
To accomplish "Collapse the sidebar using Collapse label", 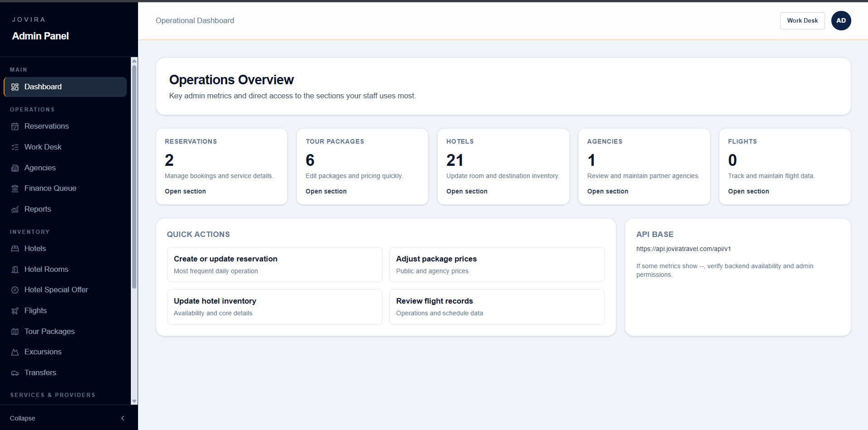I will [23, 418].
